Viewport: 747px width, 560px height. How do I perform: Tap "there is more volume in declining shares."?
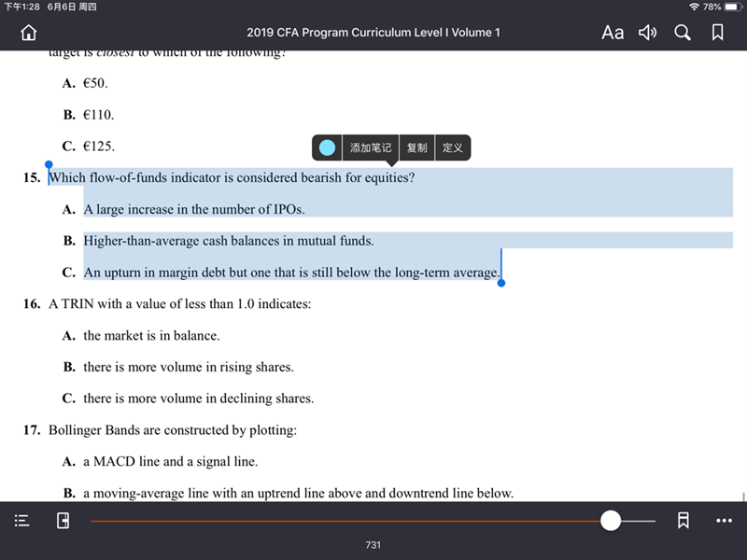(x=199, y=399)
